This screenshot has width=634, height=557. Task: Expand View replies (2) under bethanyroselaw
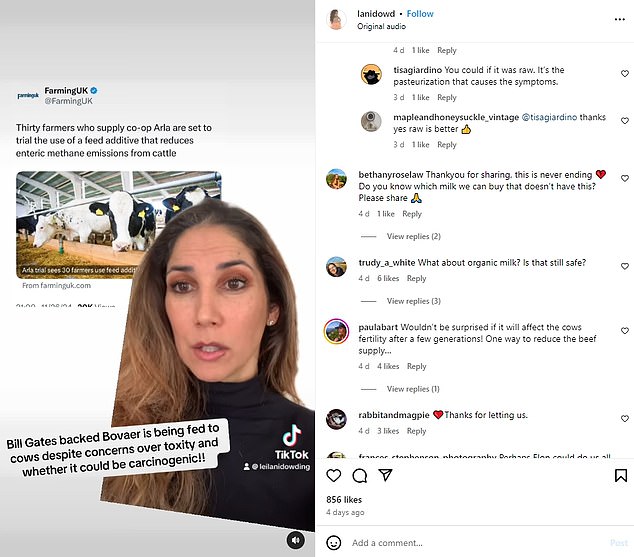point(413,236)
